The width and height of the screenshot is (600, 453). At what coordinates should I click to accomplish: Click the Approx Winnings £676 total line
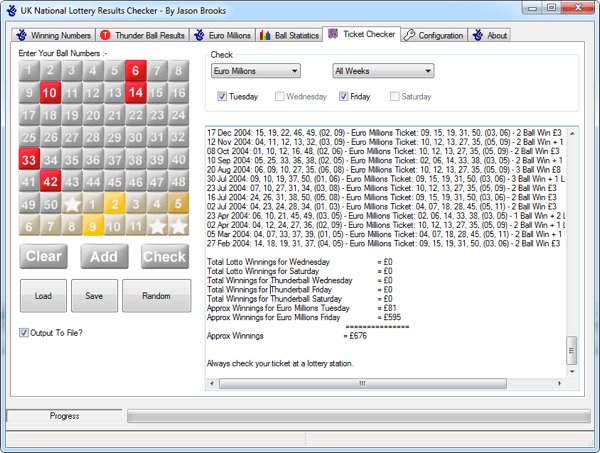[287, 336]
